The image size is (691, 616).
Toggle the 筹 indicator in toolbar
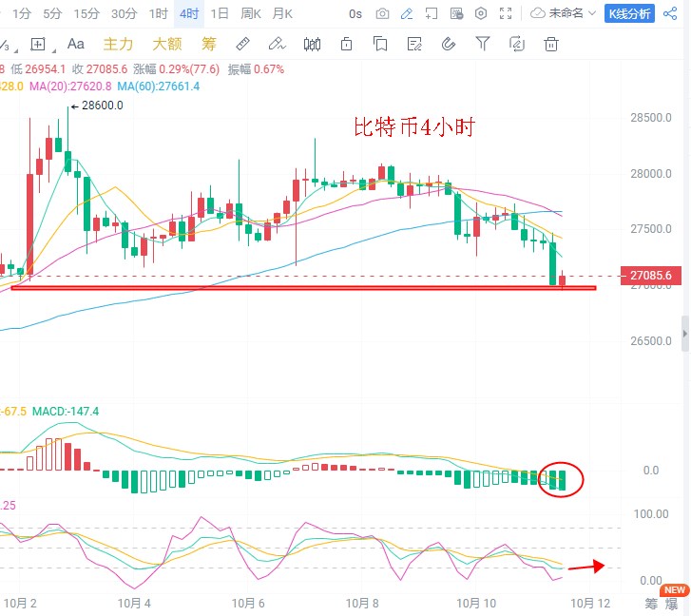tap(209, 44)
